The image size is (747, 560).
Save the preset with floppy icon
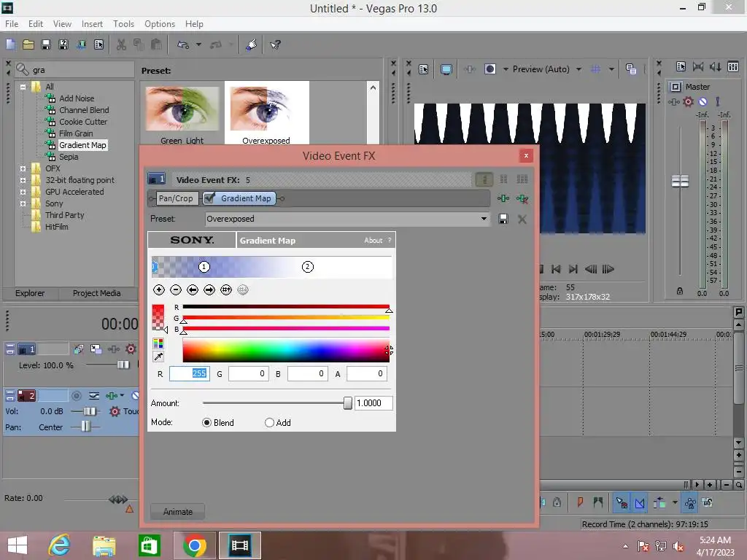(503, 219)
